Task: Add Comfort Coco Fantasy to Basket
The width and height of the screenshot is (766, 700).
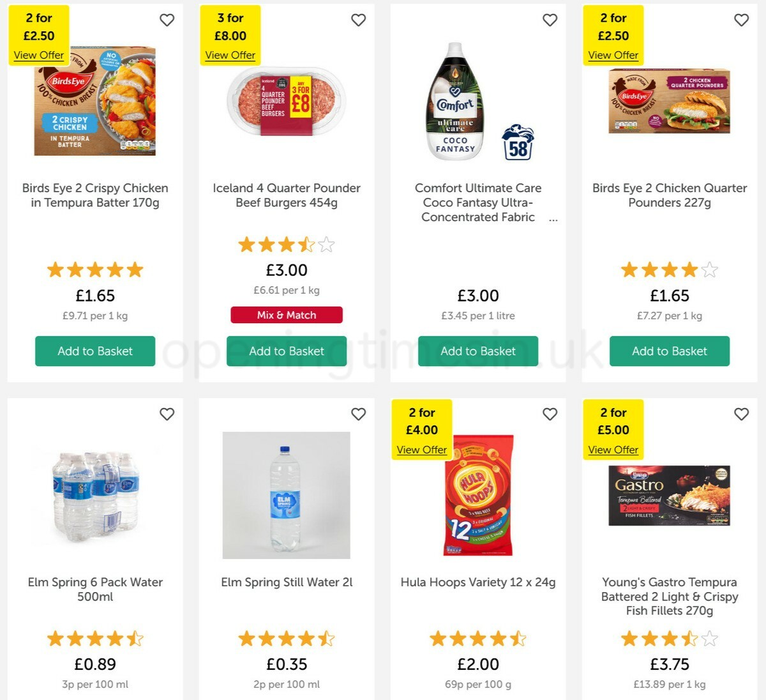Action: pyautogui.click(x=477, y=351)
